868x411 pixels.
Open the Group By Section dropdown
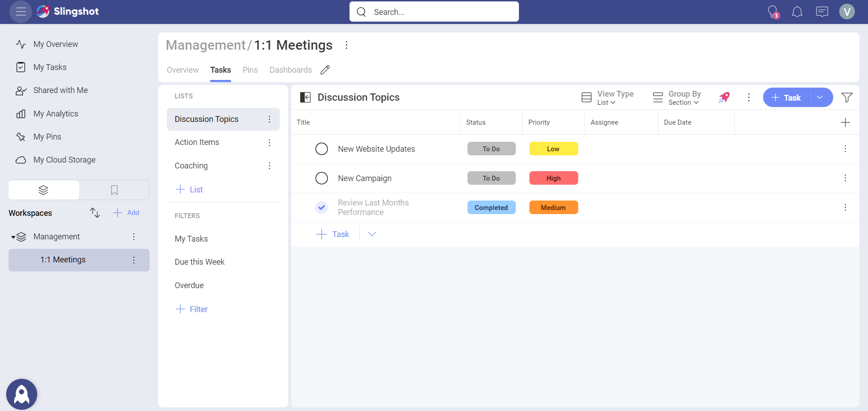point(677,98)
